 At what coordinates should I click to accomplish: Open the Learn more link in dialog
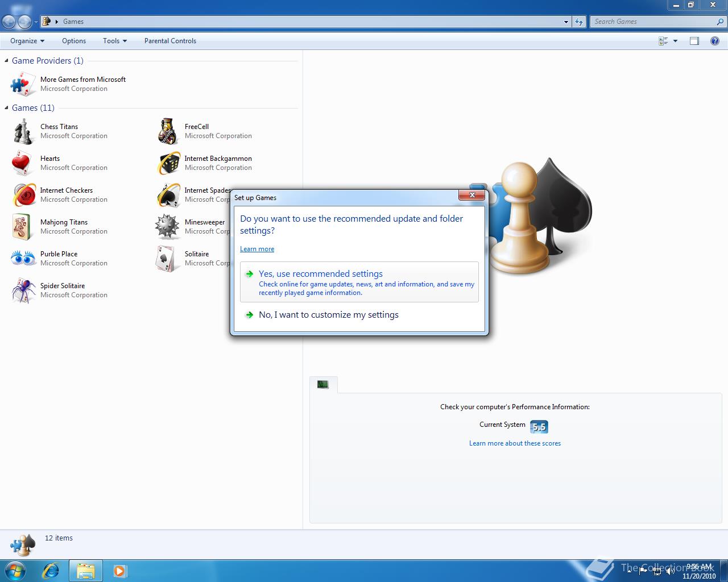[x=257, y=249]
